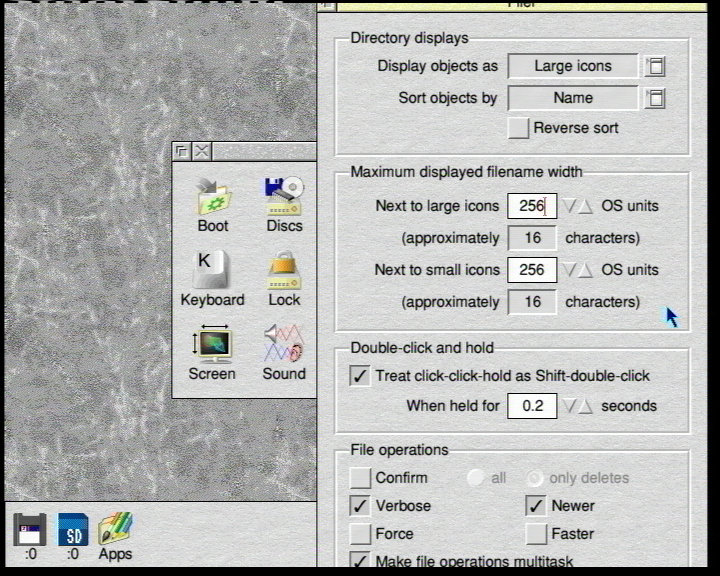This screenshot has height=576, width=720.
Task: Close the configuration icons window
Action: click(x=202, y=151)
